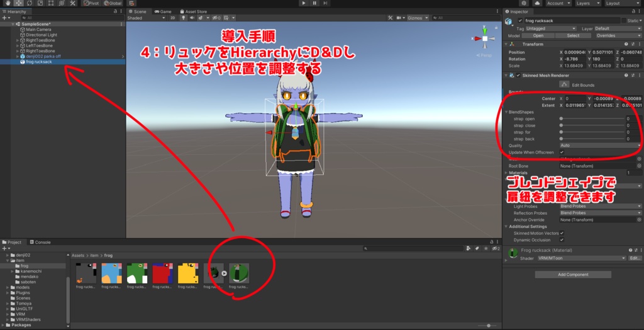Open the Asset Store tab

(194, 11)
